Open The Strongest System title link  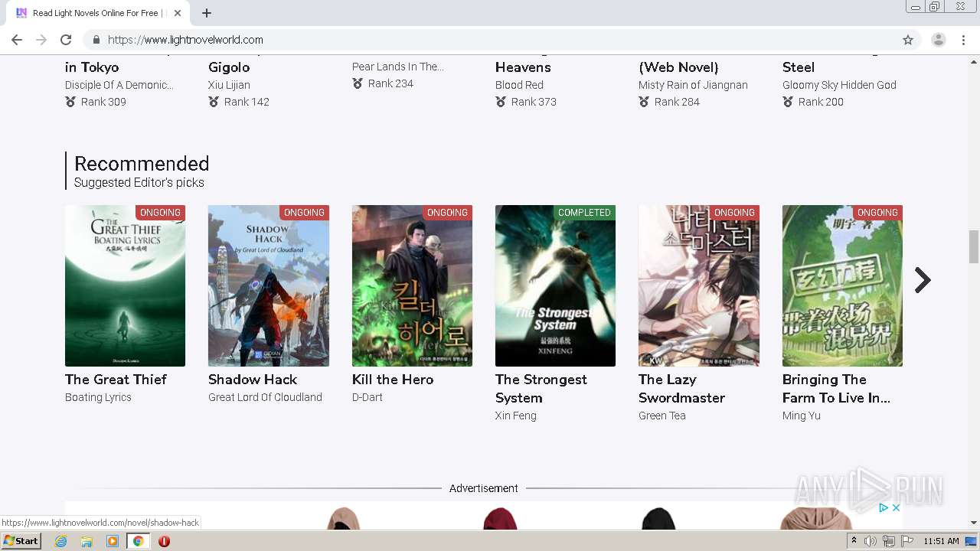(x=541, y=389)
